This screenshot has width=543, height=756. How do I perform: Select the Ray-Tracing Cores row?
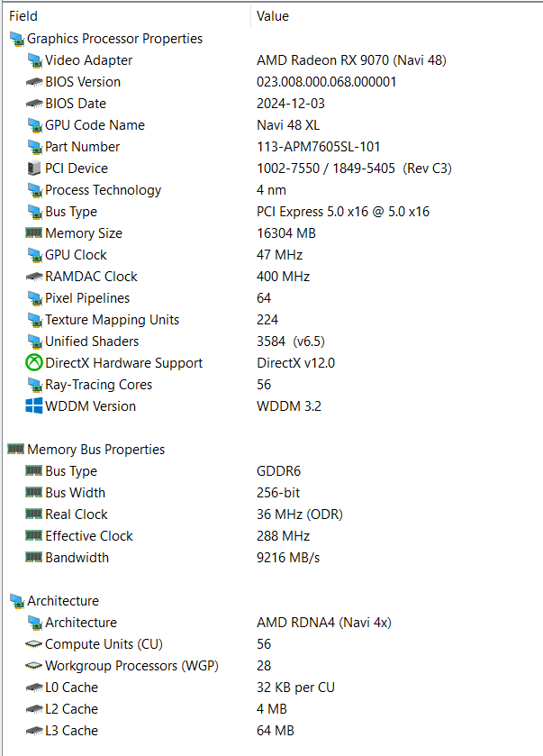tap(98, 385)
